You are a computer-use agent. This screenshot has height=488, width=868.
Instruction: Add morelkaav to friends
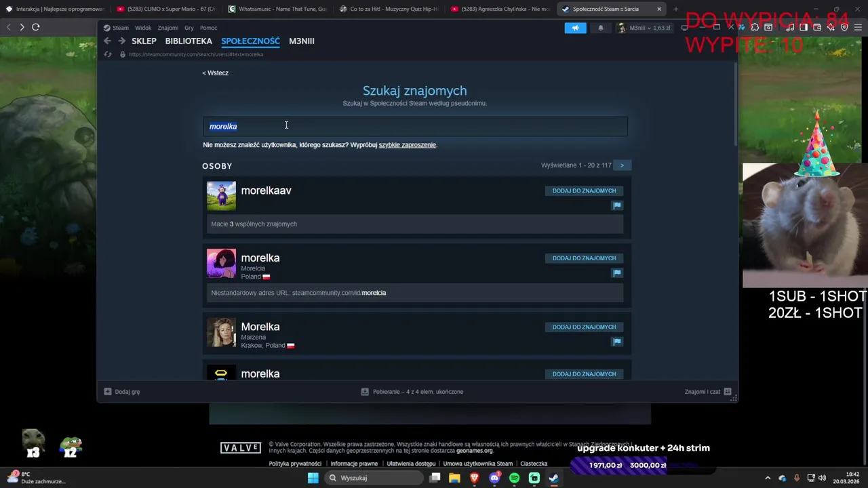584,191
